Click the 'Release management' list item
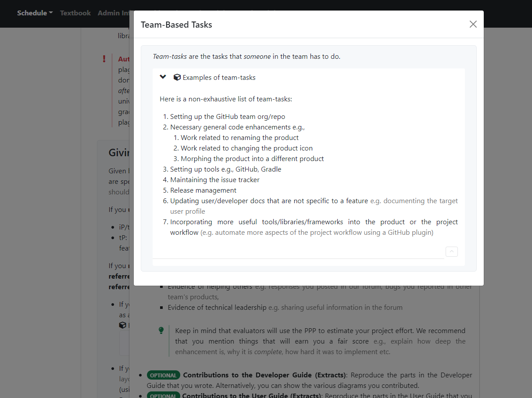 (203, 190)
